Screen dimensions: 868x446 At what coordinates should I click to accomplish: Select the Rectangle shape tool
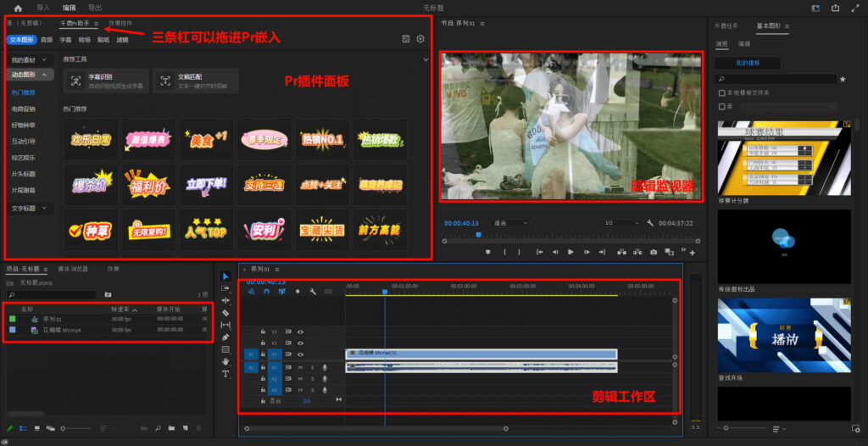[225, 349]
